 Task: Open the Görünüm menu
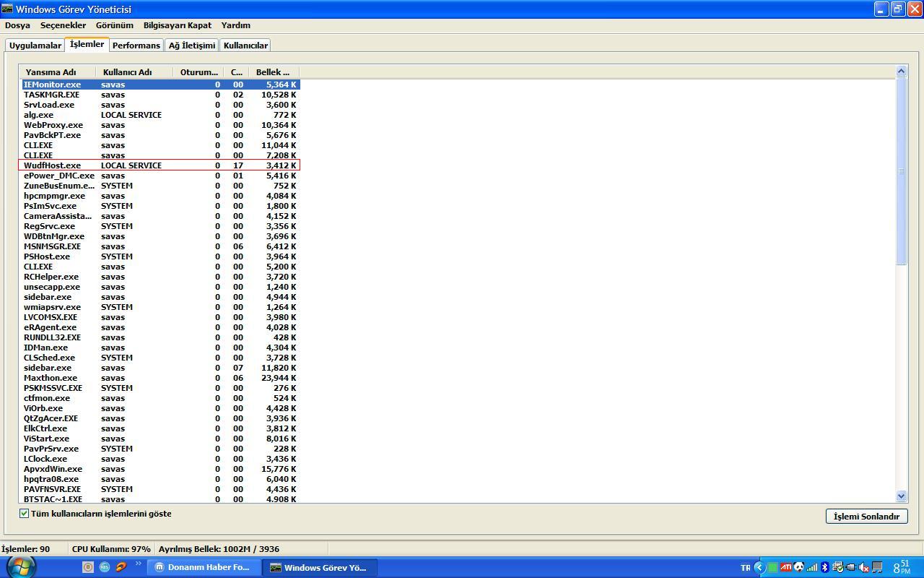[115, 25]
